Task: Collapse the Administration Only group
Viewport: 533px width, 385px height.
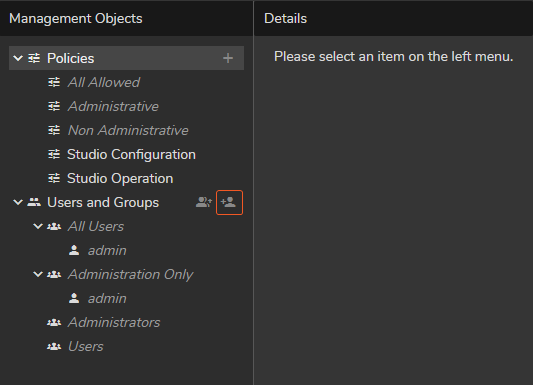Action: [38, 274]
